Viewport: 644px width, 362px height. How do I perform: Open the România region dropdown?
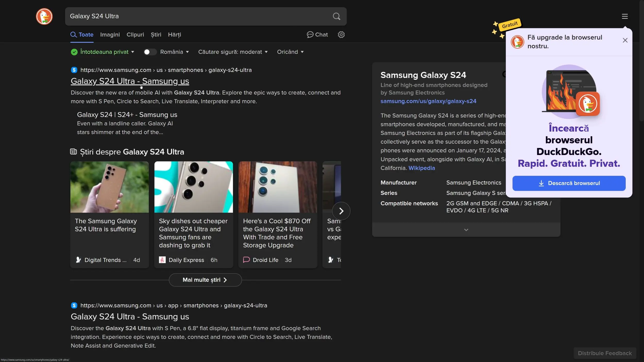point(174,52)
